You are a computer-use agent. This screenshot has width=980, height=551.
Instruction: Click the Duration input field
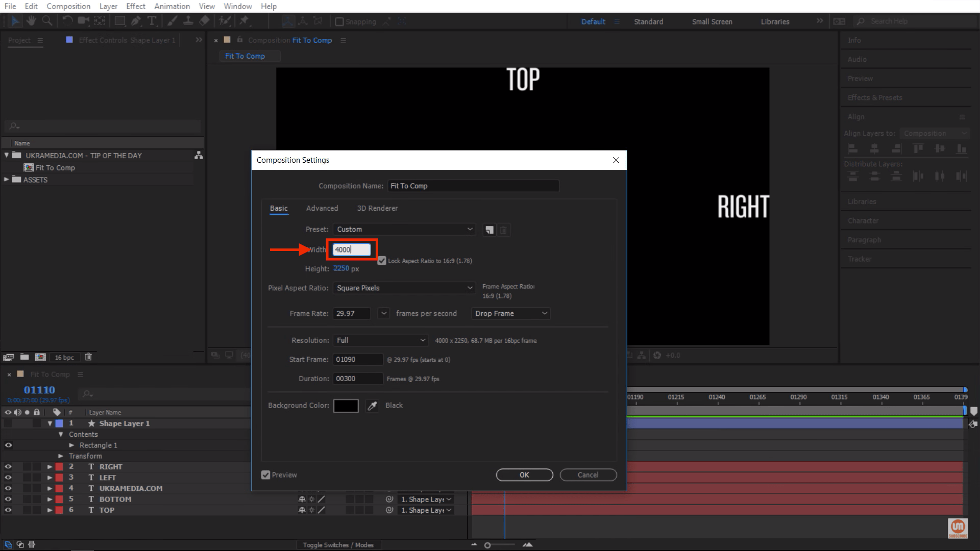tap(357, 379)
